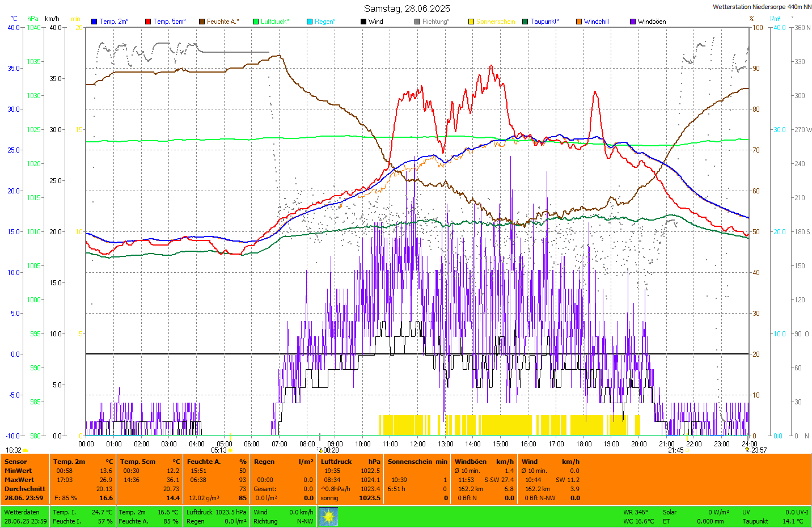Image resolution: width=812 pixels, height=528 pixels.
Task: Click the orange Windchill legend square
Action: pos(579,22)
